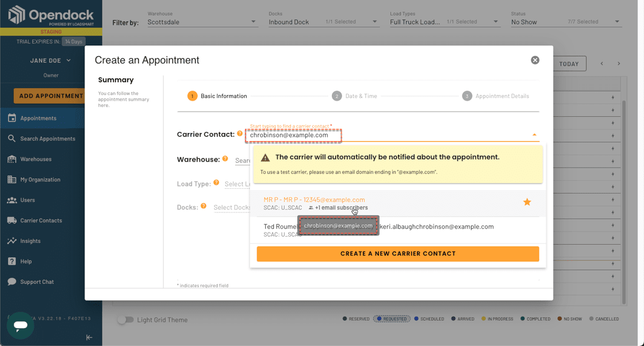Screen dimensions: 644x346
Task: Click the Carrier Contact help question icon
Action: tap(240, 134)
